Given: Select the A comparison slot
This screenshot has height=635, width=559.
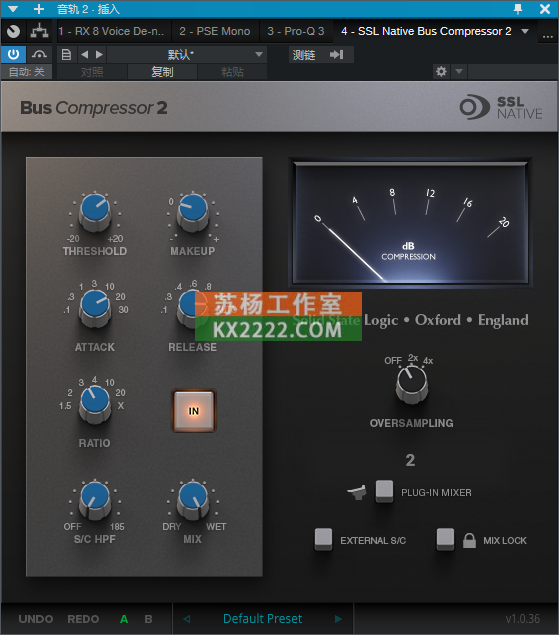Looking at the screenshot, I should point(124,619).
